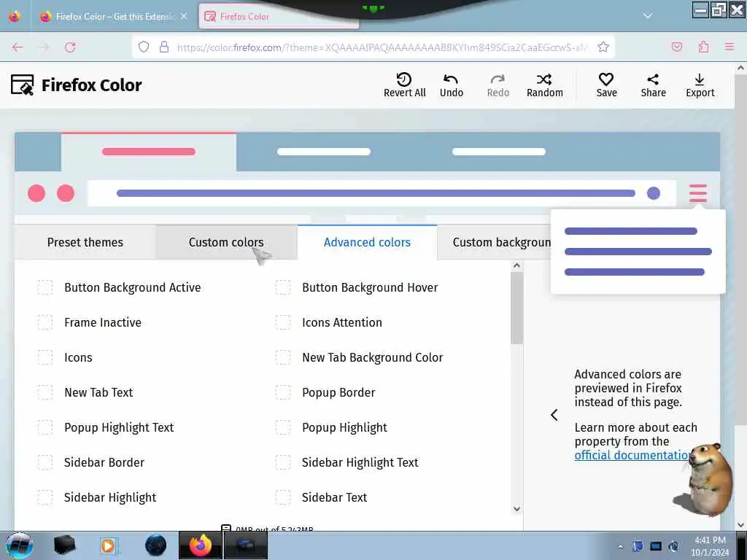Screen dimensions: 747x560
Task: Pick color for Button Background Hover
Action: pyautogui.click(x=283, y=287)
